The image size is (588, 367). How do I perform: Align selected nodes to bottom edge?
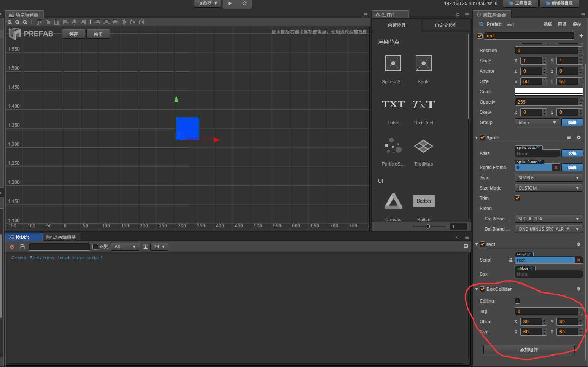[57, 22]
